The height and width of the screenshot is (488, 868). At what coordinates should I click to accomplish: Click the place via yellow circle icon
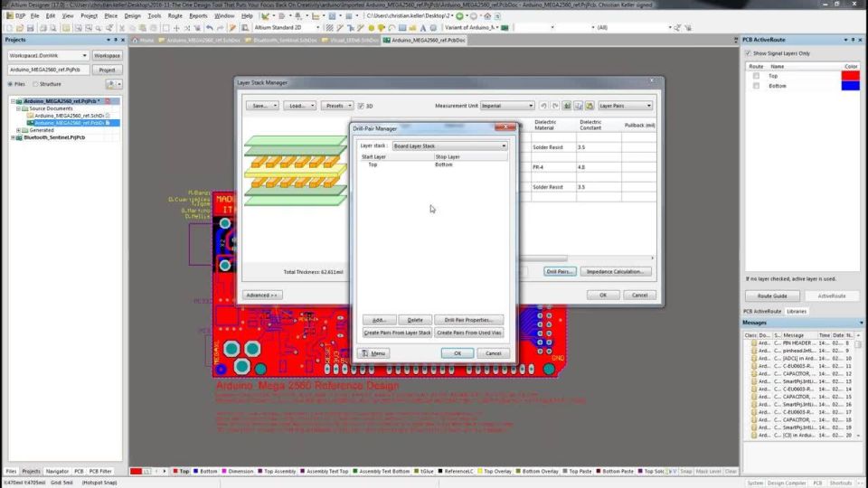click(371, 28)
